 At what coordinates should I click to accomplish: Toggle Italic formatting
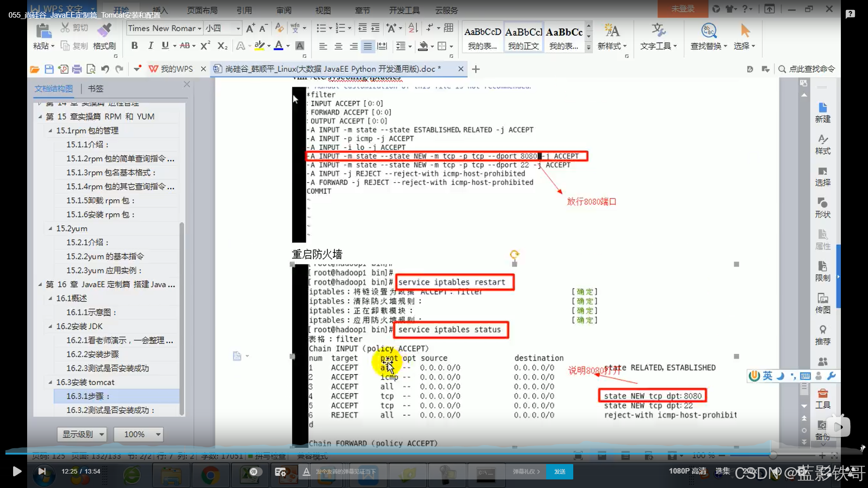click(x=151, y=46)
